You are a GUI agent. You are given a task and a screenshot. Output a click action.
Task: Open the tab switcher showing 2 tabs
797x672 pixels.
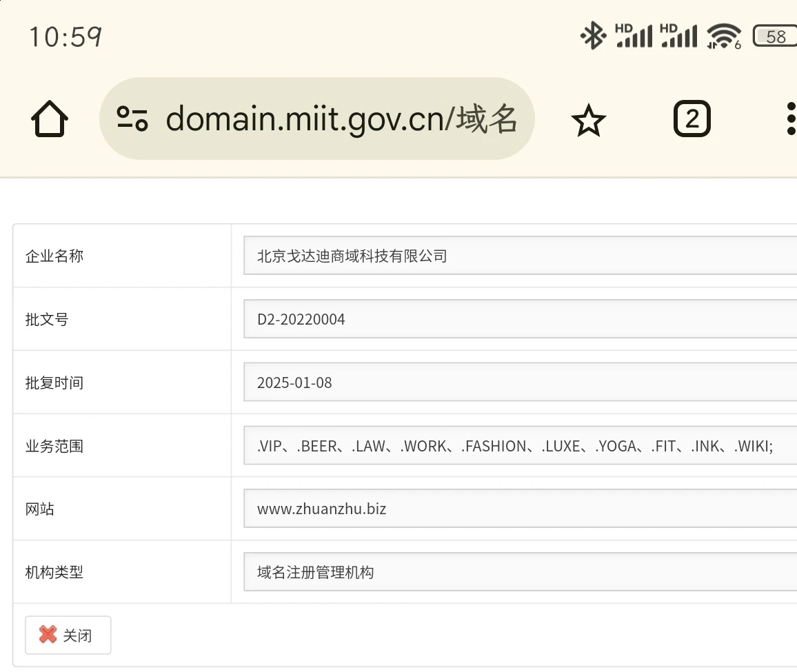pyautogui.click(x=692, y=119)
